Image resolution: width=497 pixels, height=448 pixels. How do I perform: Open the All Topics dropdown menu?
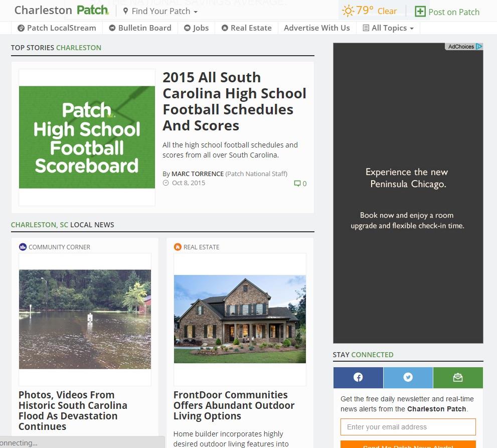[388, 28]
